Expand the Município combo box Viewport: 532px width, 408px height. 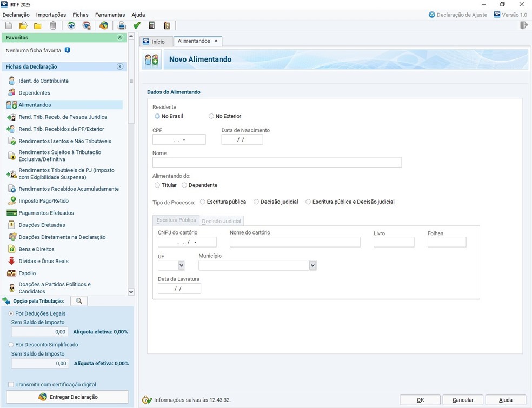(x=312, y=265)
